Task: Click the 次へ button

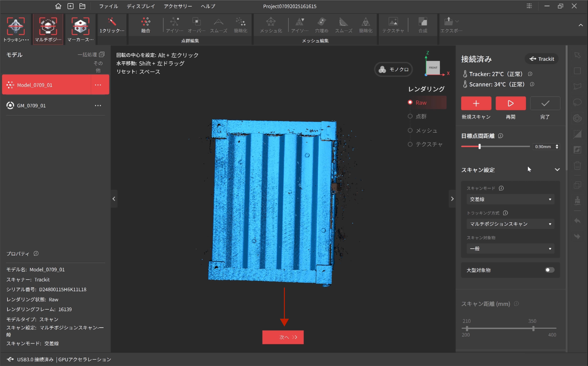Action: click(x=283, y=337)
